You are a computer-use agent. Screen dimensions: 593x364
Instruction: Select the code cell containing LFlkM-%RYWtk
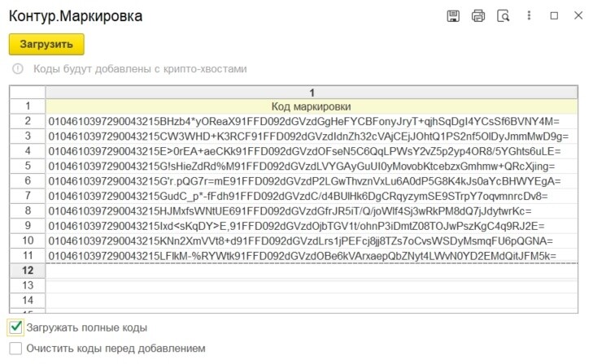point(312,256)
